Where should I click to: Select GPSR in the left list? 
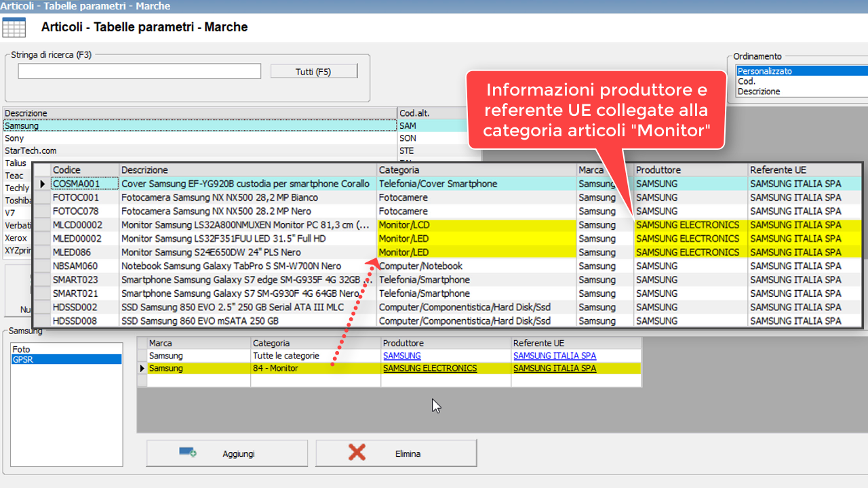coord(23,359)
